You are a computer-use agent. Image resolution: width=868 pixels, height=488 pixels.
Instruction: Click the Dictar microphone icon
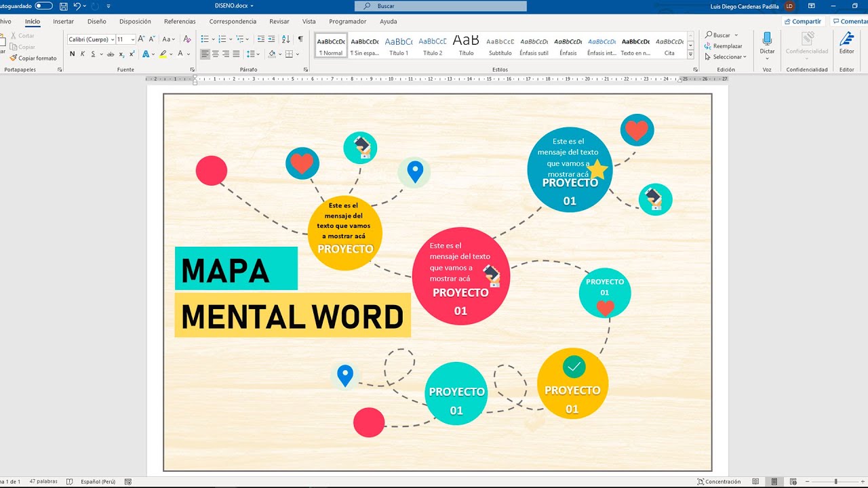click(x=767, y=39)
